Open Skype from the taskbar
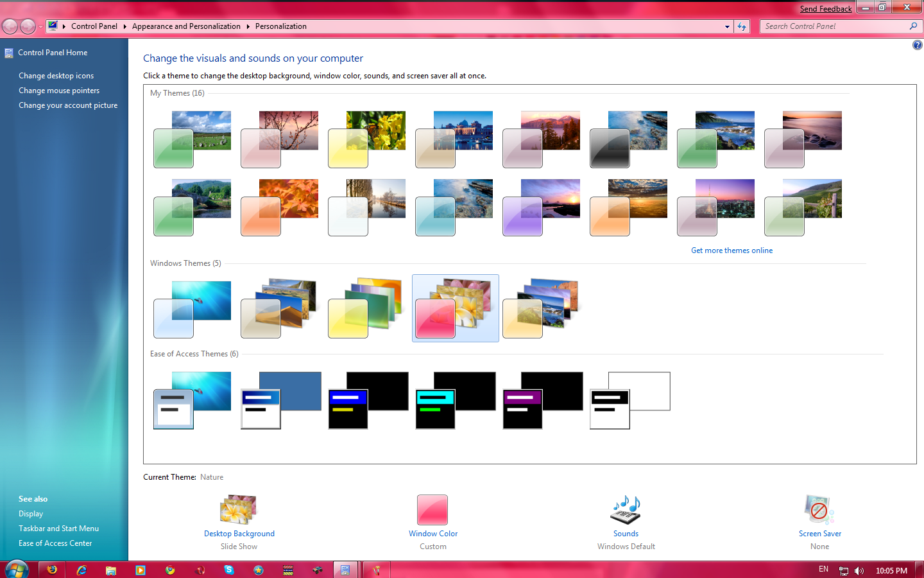924x578 pixels. [228, 570]
